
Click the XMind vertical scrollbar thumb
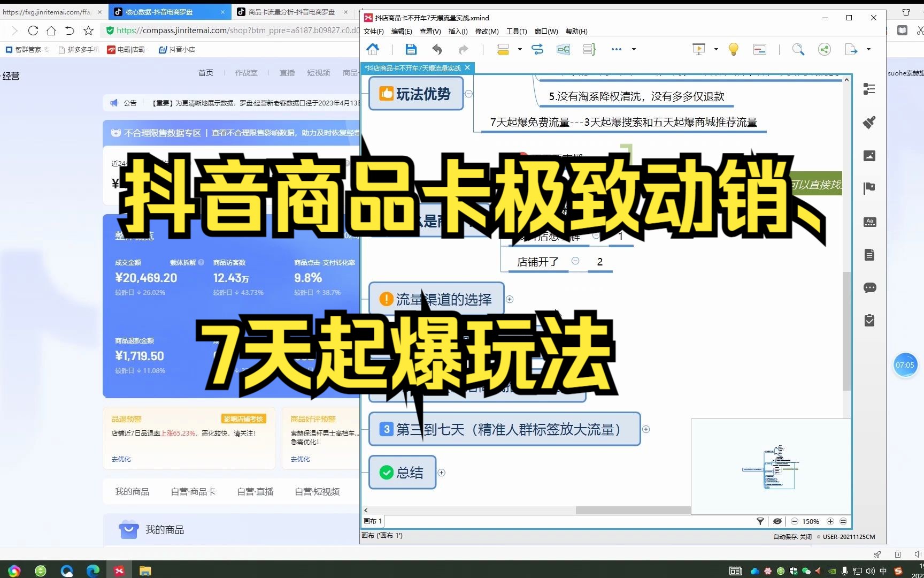(x=846, y=331)
